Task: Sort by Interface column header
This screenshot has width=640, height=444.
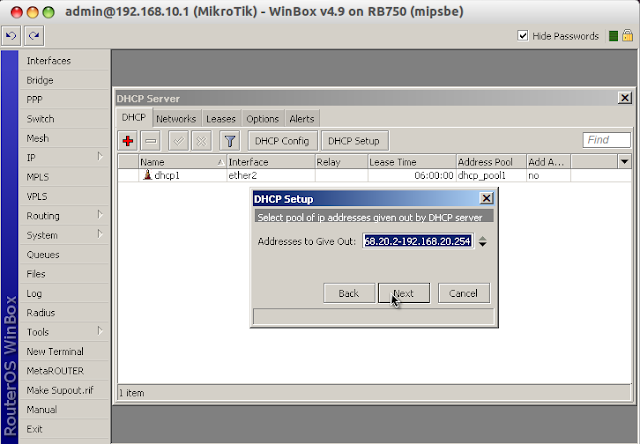Action: [271, 162]
